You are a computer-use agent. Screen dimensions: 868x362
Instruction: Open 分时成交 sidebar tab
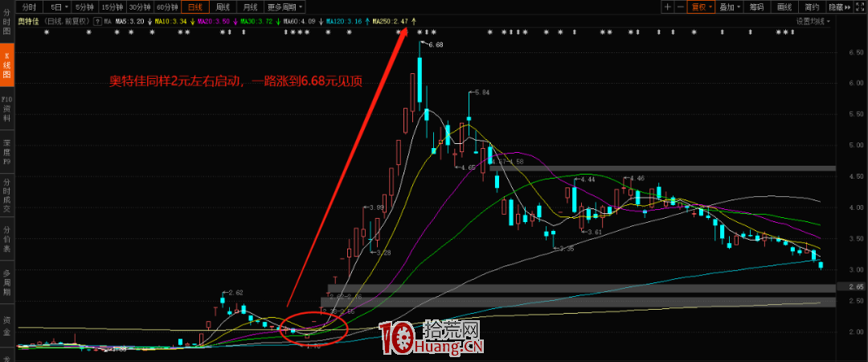7,195
